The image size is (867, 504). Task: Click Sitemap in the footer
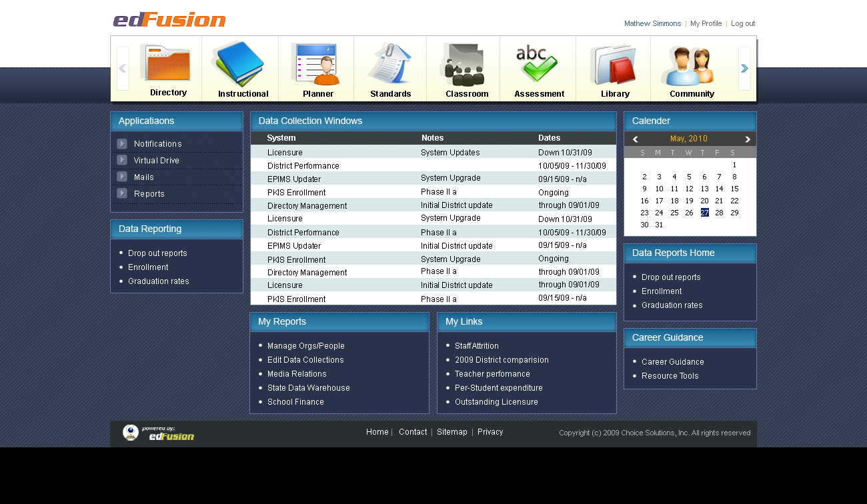click(x=452, y=432)
